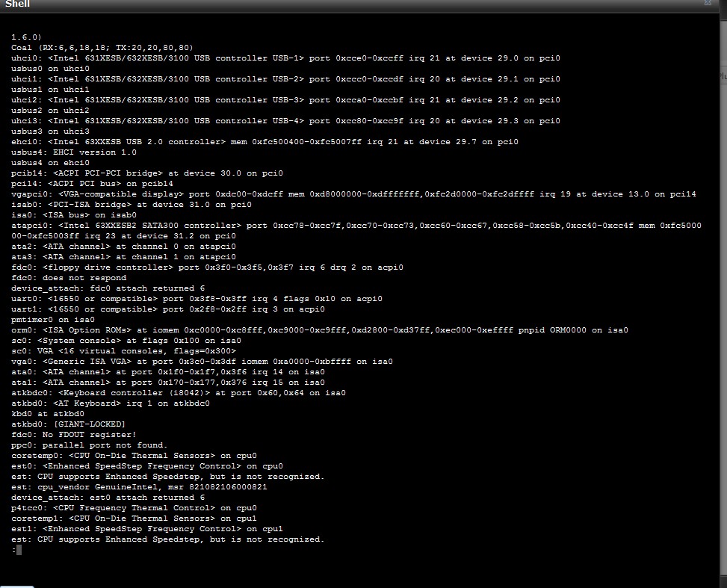Click "atkbd0: [GIANT-LOCKED]" line
This screenshot has width=727, height=588.
coord(68,424)
